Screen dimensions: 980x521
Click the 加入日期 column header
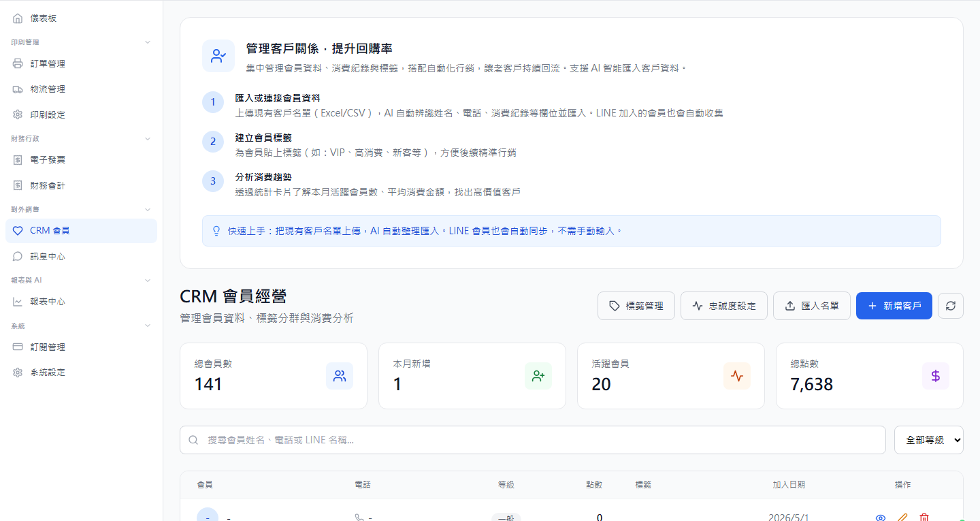789,485
